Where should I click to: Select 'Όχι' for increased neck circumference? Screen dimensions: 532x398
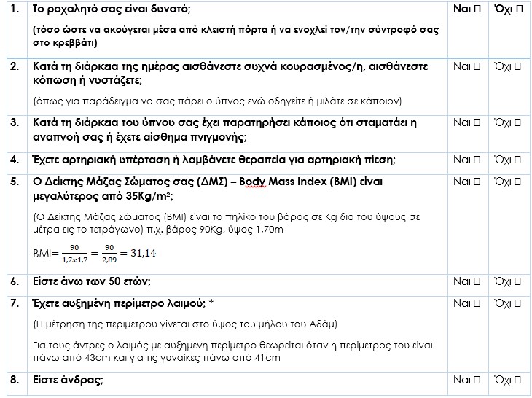(x=517, y=302)
